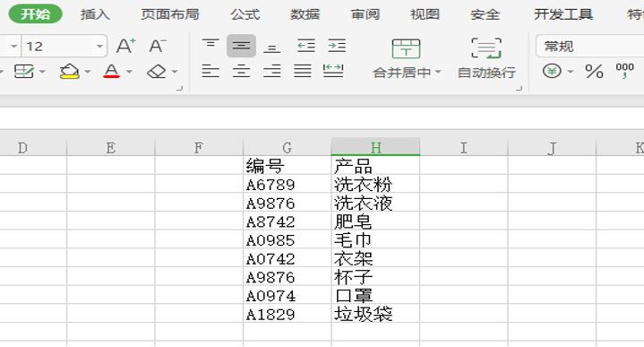The image size is (644, 347).
Task: Click the eraser clear formatting icon
Action: 157,72
